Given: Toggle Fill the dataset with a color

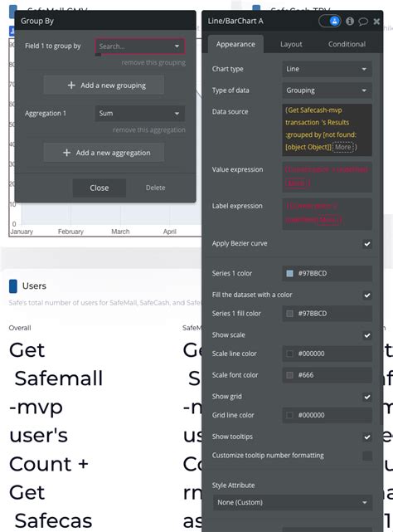Looking at the screenshot, I should click(x=367, y=295).
